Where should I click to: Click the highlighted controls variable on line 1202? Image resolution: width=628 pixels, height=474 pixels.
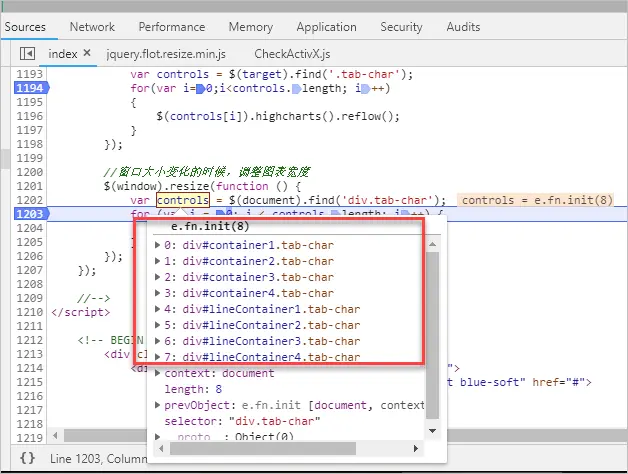[183, 200]
